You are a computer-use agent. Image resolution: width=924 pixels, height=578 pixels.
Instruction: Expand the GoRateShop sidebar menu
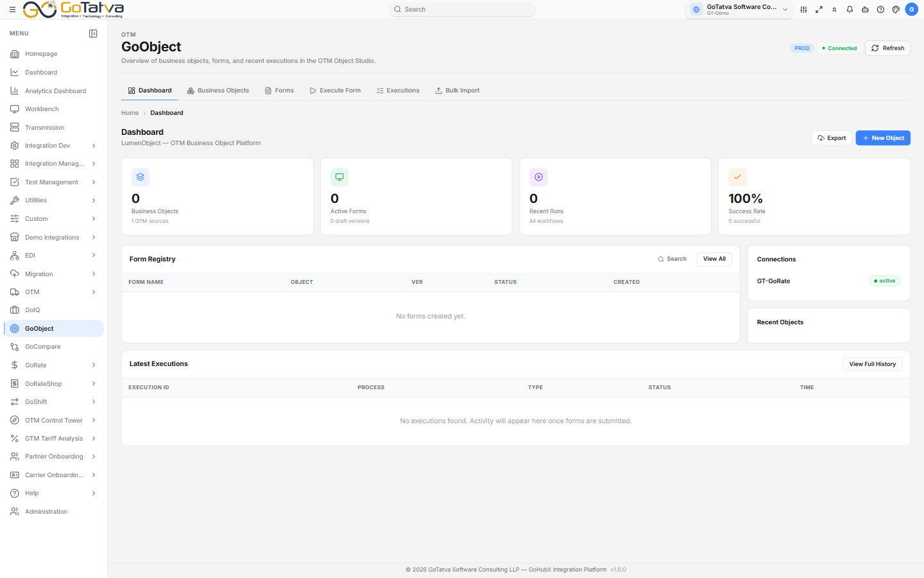[x=53, y=384]
